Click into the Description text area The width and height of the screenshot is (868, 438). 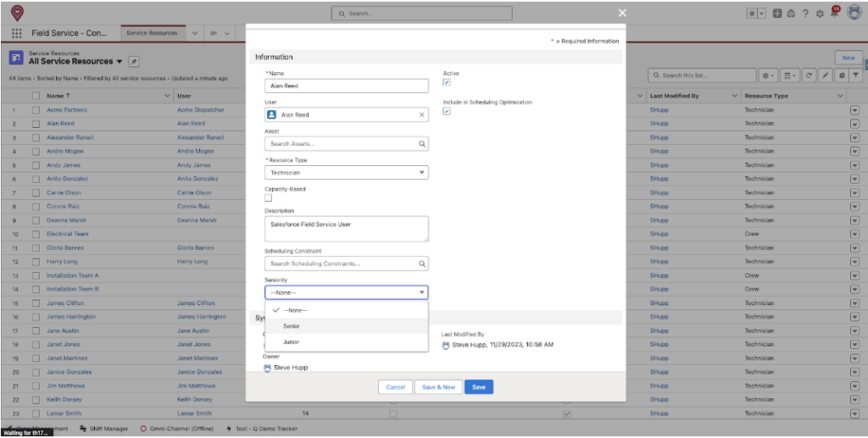tap(347, 229)
